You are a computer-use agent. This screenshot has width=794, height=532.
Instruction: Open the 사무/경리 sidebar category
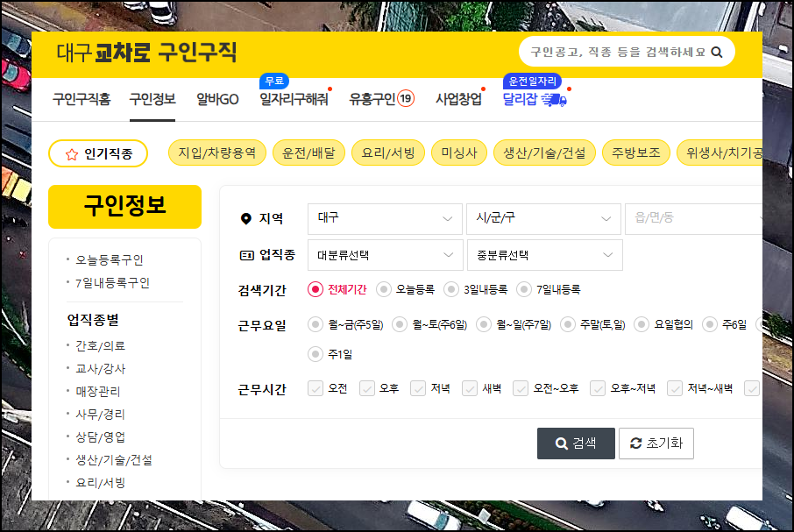(100, 415)
